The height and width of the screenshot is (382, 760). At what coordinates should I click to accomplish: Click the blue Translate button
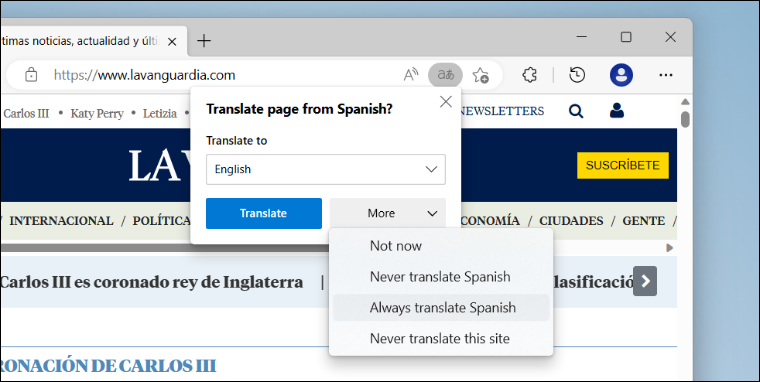pyautogui.click(x=264, y=213)
